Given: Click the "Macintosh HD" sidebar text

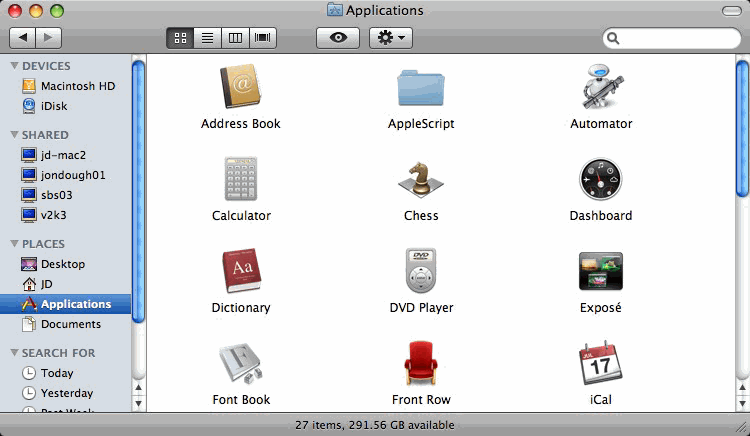Looking at the screenshot, I should point(78,86).
